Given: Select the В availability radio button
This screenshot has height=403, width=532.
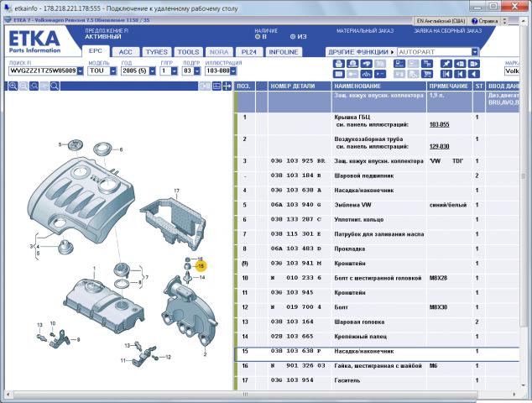Looking at the screenshot, I should click(257, 37).
